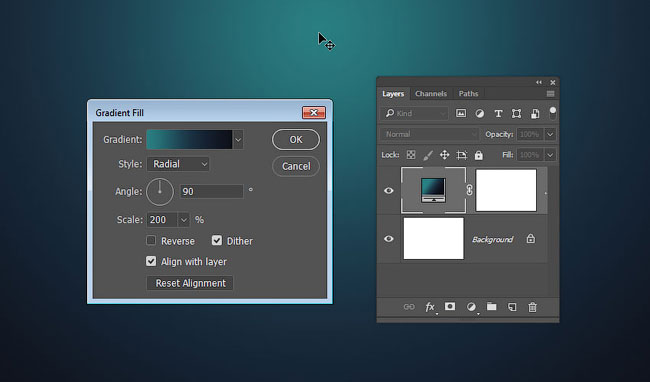Delete layer with trash icon

pos(532,307)
